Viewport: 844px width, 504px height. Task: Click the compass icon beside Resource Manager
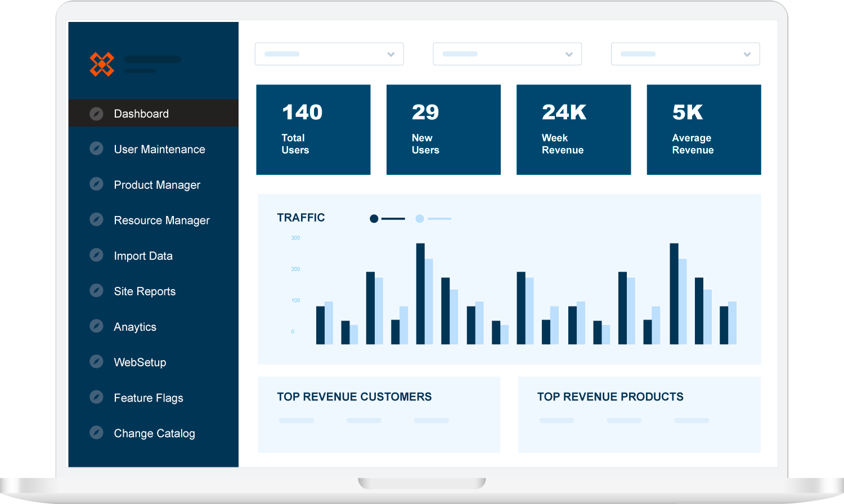tap(97, 220)
